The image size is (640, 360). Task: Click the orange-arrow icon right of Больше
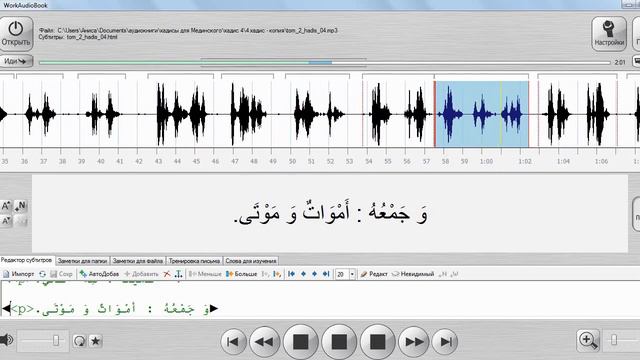click(277, 274)
